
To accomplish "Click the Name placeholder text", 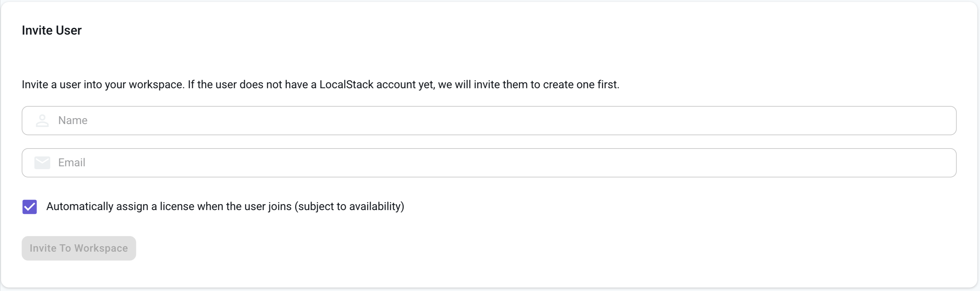I will pyautogui.click(x=73, y=120).
